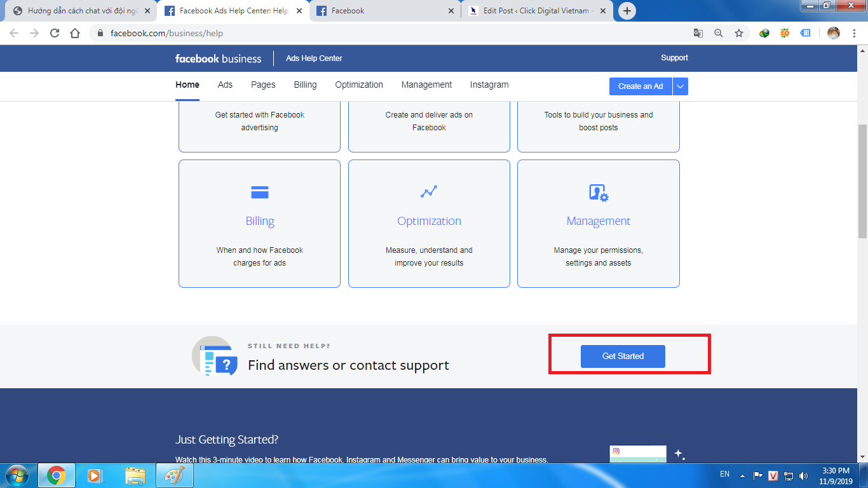Click the Instagram video thumbnail

(638, 454)
